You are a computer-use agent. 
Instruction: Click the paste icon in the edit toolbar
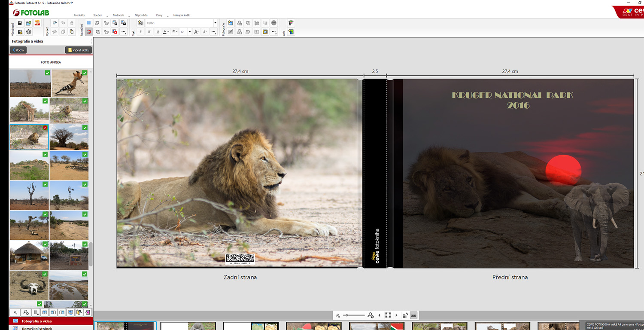click(72, 32)
